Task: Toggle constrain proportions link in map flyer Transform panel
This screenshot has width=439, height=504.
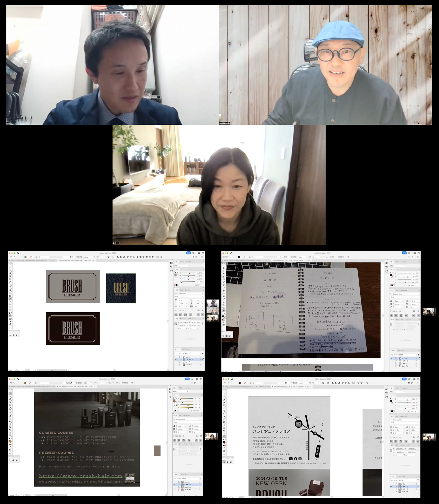Action: coord(418,450)
